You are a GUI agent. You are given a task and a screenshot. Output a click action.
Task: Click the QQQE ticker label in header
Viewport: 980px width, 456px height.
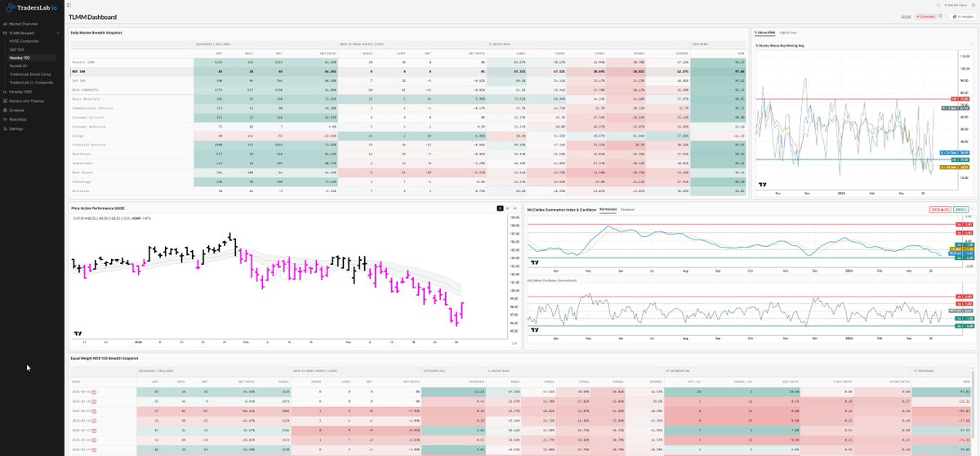pyautogui.click(x=906, y=16)
